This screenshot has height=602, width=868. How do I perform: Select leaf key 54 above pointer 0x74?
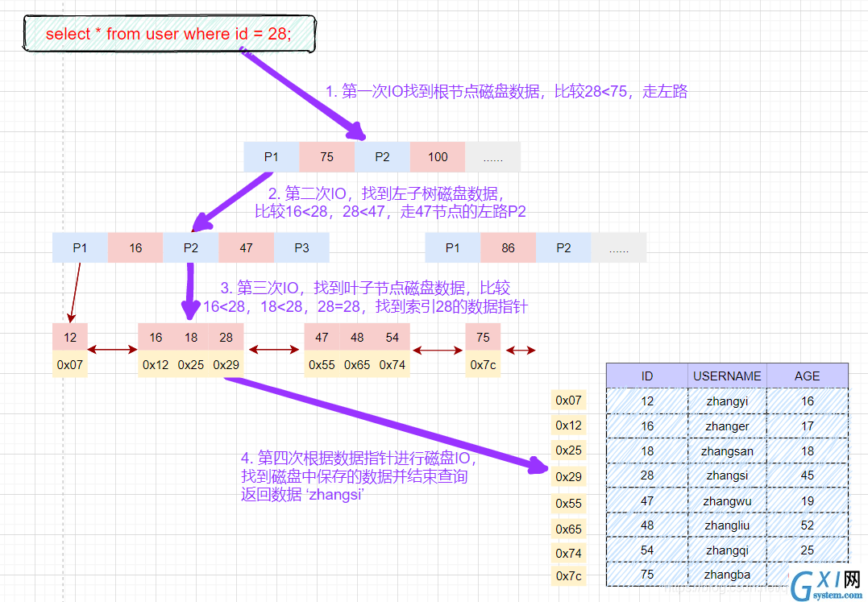pyautogui.click(x=392, y=337)
